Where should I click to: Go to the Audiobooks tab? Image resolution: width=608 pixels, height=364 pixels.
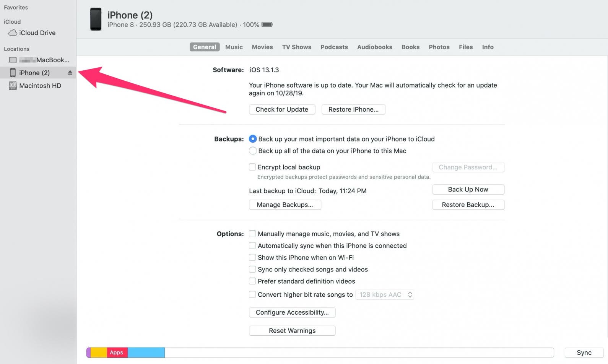pos(375,47)
